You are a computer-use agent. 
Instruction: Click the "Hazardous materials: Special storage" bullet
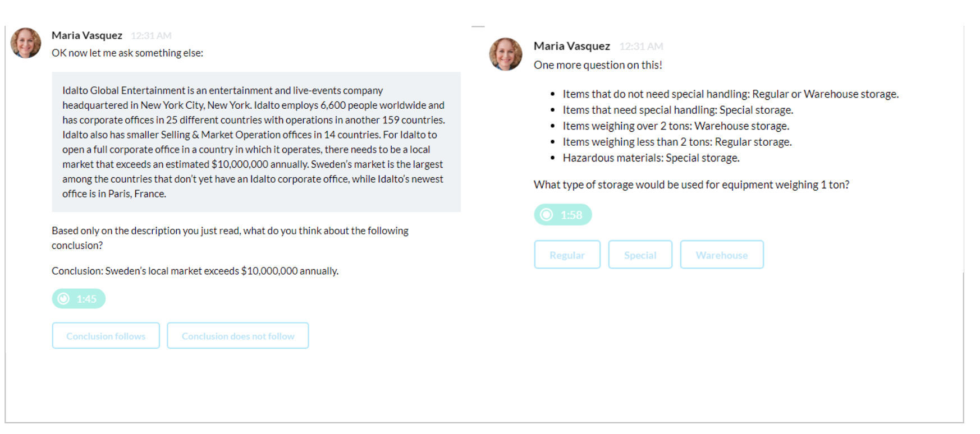pyautogui.click(x=651, y=158)
